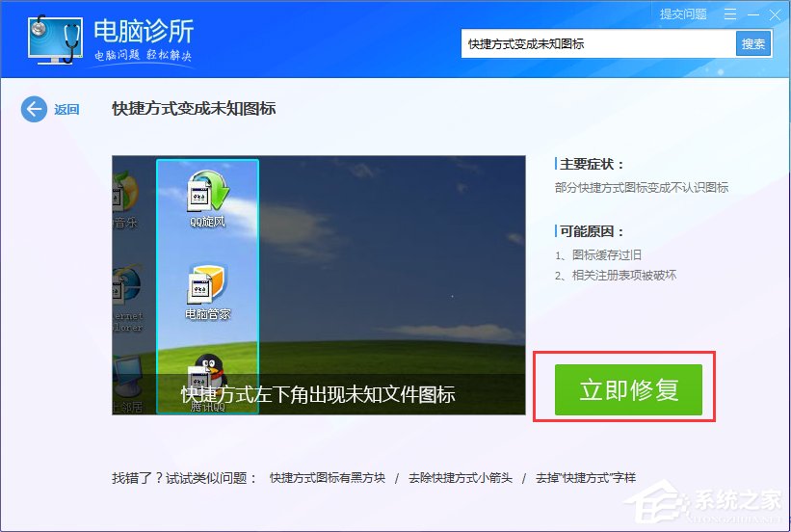Open the 快捷方式图标有黑方块 link
The image size is (791, 532).
[x=328, y=477]
